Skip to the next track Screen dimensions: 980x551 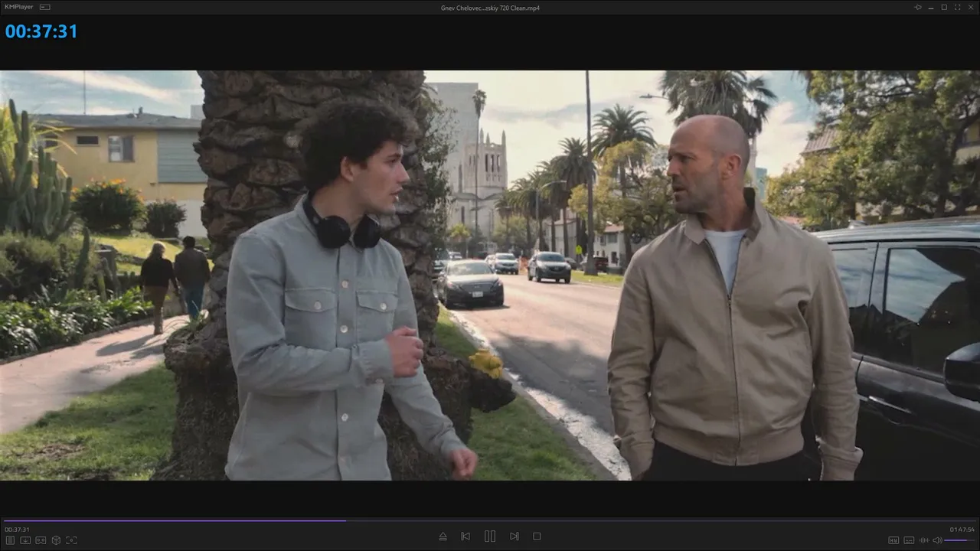[514, 536]
